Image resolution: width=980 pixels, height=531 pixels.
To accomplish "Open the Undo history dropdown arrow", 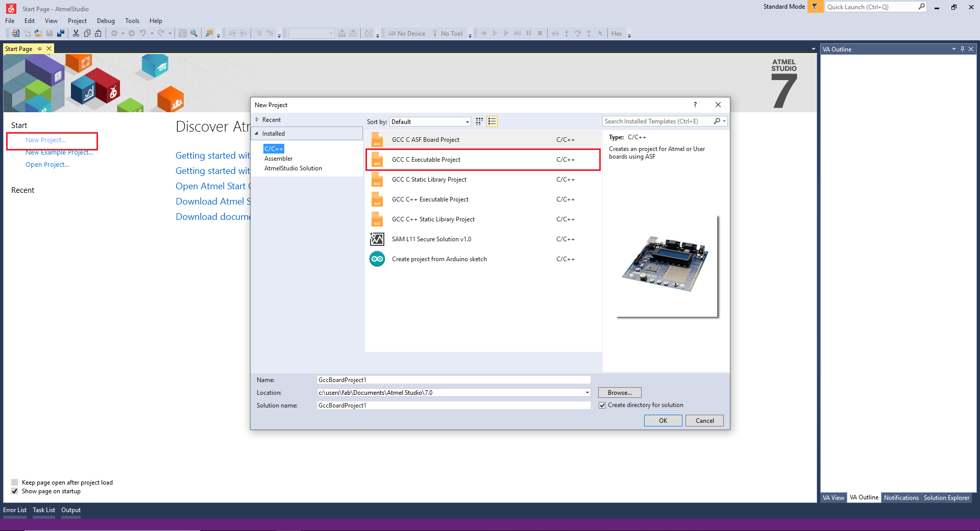I will (x=152, y=34).
